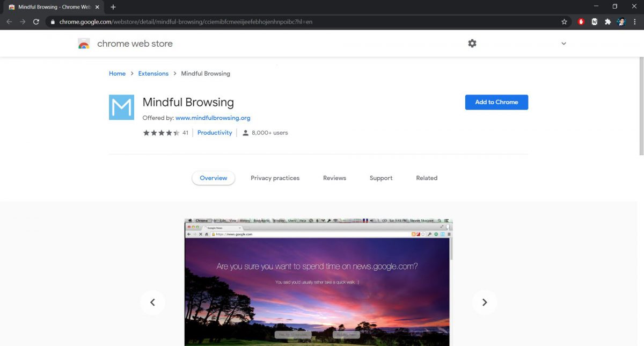Image resolution: width=644 pixels, height=346 pixels.
Task: Open the www.mindfulbrowsing.org link
Action: 213,118
